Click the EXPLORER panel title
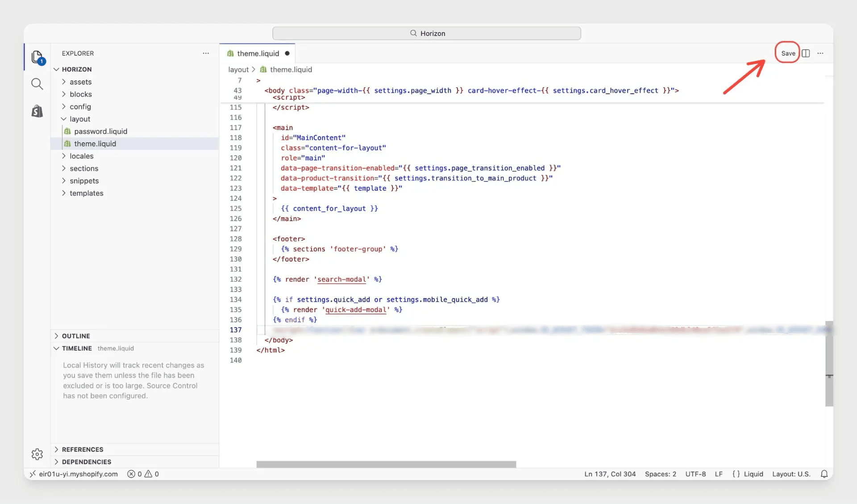 coord(78,54)
